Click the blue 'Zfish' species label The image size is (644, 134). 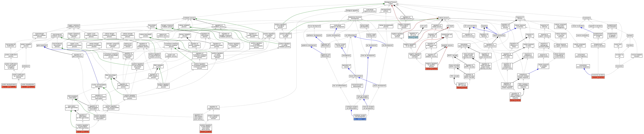(357, 119)
